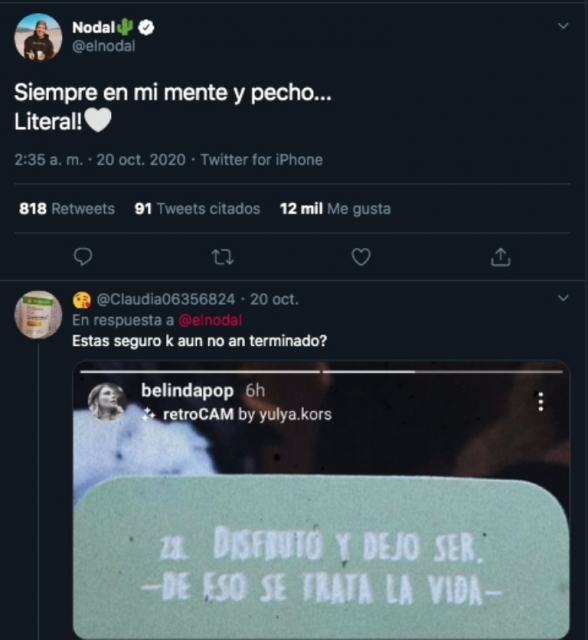Click the verified badge next to Nodal

pyautogui.click(x=146, y=27)
